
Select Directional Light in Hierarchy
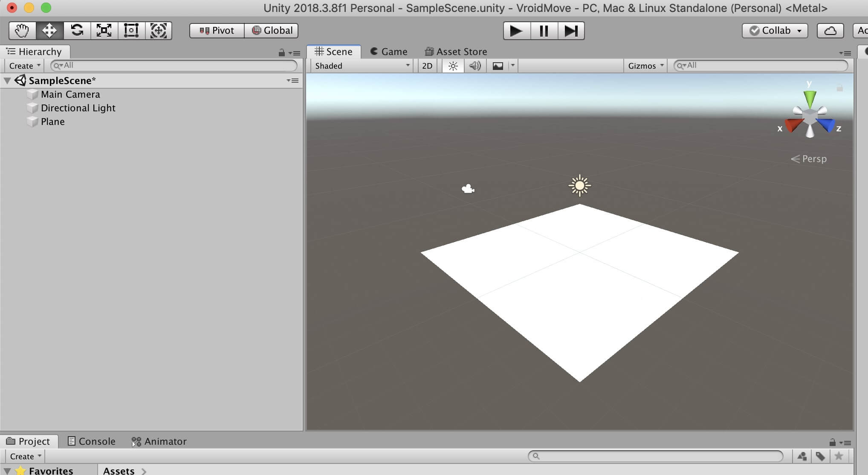pos(78,108)
